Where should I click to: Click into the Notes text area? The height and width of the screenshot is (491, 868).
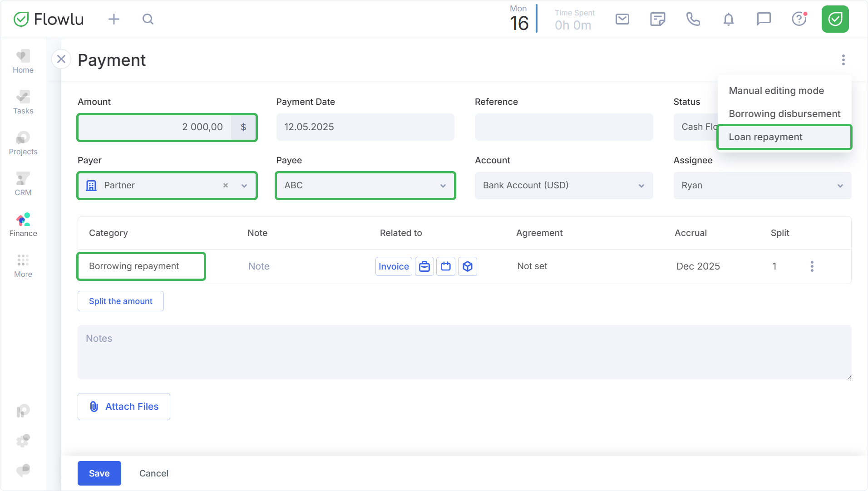pos(464,352)
